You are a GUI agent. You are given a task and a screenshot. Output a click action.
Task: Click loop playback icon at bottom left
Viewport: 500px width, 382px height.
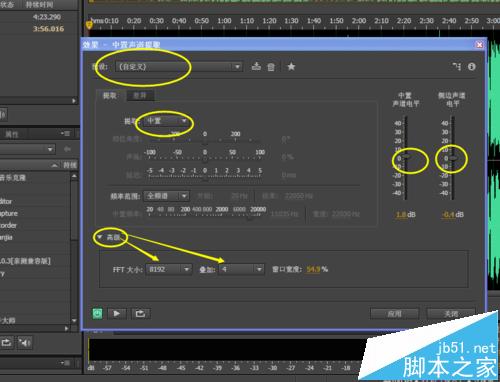(x=6, y=342)
